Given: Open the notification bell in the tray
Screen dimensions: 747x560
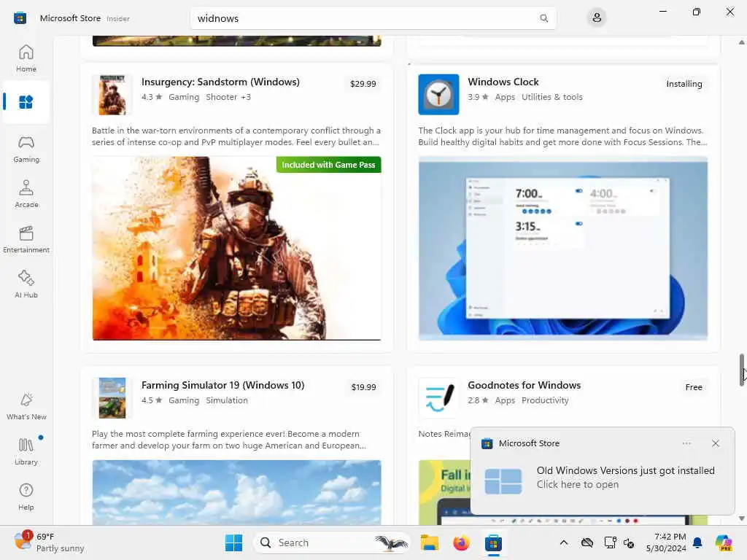Looking at the screenshot, I should click(x=697, y=542).
